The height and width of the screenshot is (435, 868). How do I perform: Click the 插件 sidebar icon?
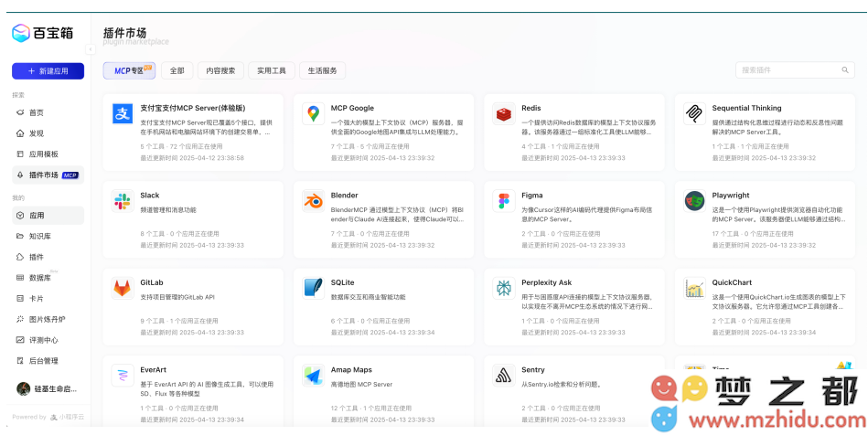coord(20,257)
